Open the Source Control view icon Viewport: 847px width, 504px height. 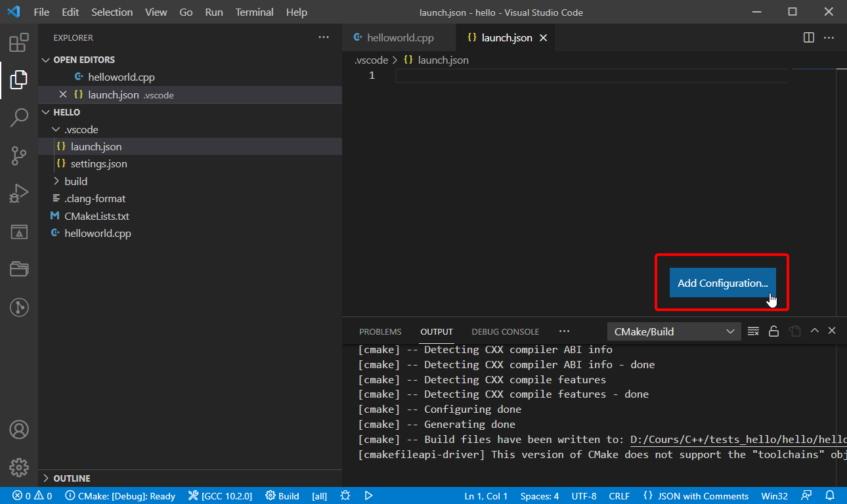[18, 156]
